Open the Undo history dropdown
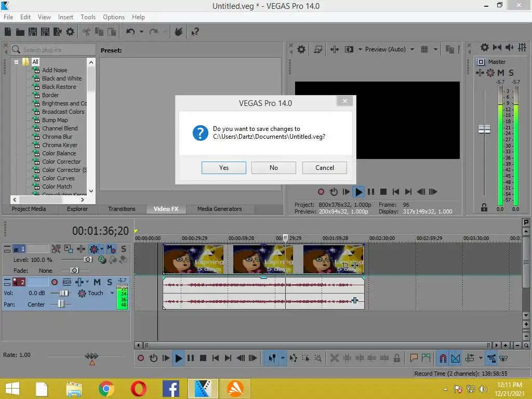The image size is (532, 399). click(141, 32)
